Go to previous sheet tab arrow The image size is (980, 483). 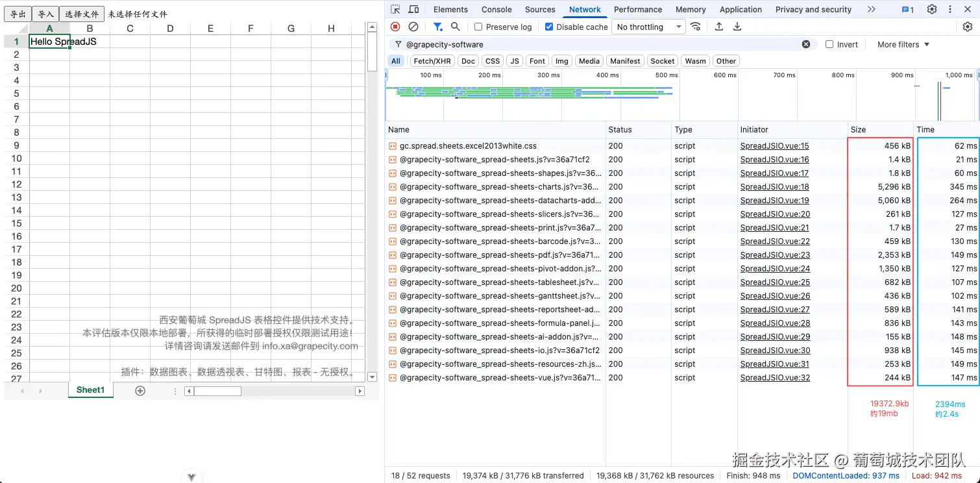pyautogui.click(x=23, y=391)
